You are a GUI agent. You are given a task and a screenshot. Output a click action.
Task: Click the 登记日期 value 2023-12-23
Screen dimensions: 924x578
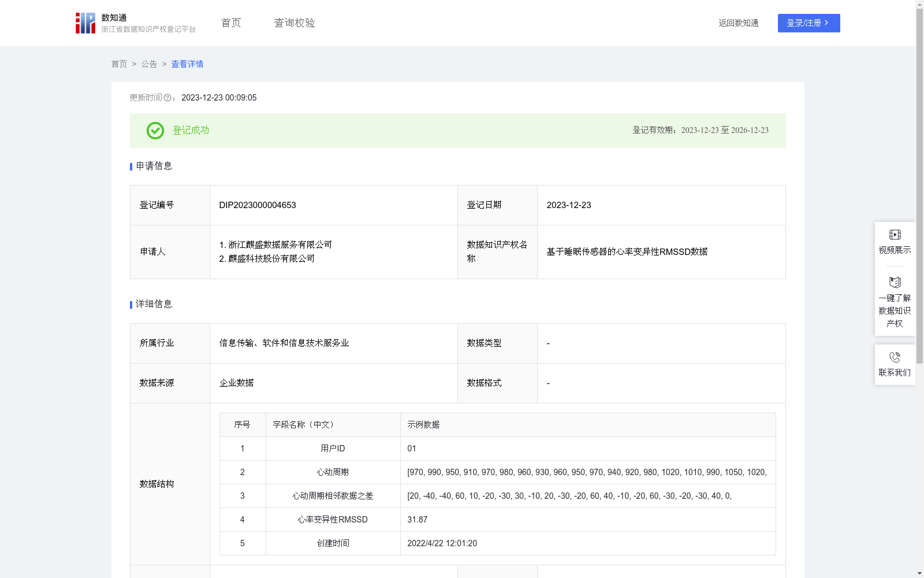point(569,205)
